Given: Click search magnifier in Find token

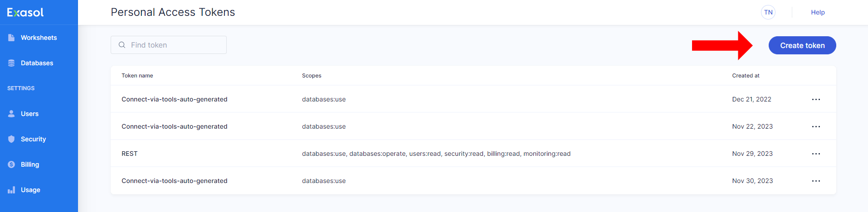Looking at the screenshot, I should [x=122, y=45].
